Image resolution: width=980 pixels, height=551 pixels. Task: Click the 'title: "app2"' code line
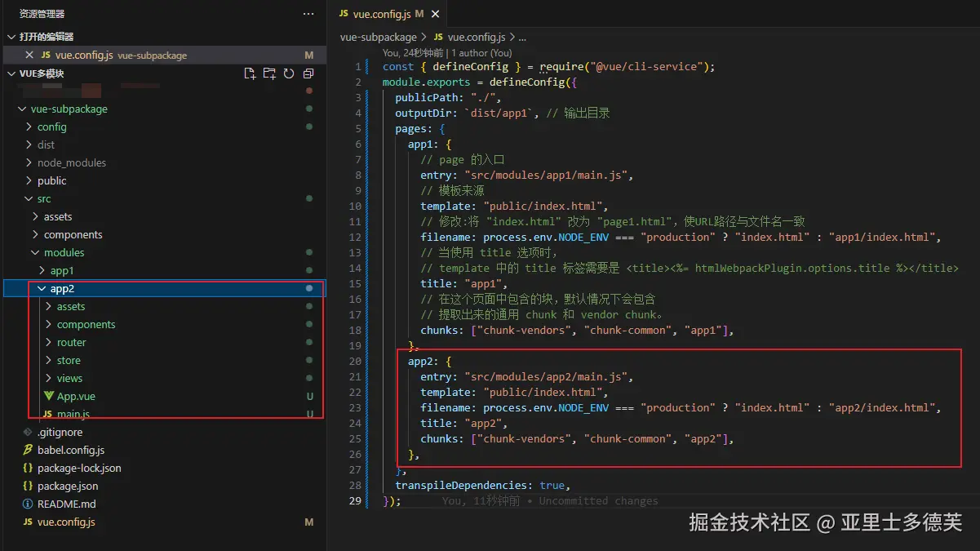[x=463, y=423]
